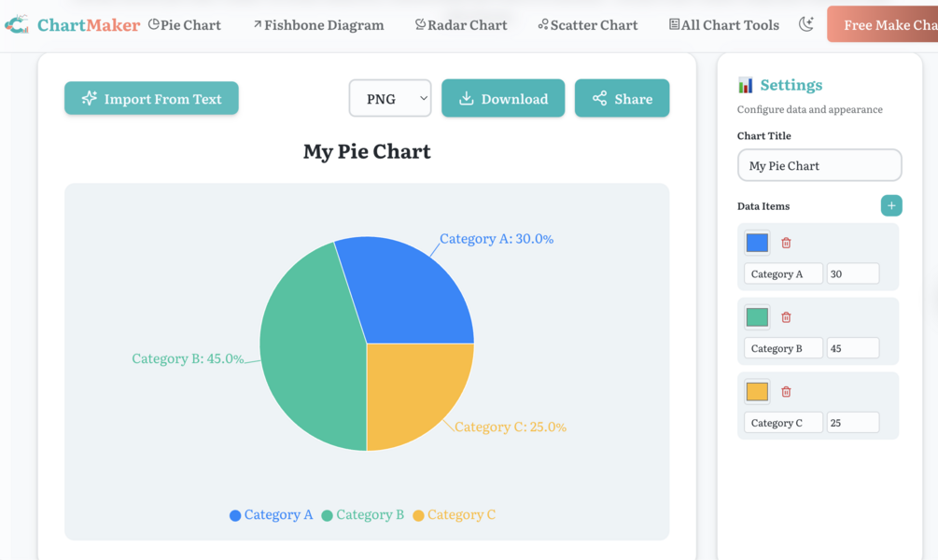This screenshot has height=560, width=938.
Task: Share the chart via Share button
Action: [x=623, y=98]
